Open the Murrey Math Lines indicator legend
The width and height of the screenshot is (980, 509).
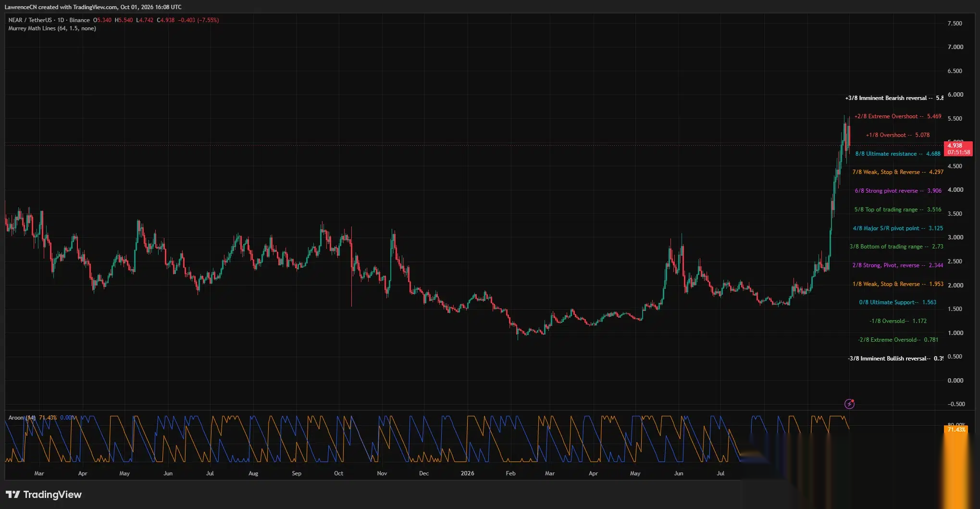coord(52,28)
